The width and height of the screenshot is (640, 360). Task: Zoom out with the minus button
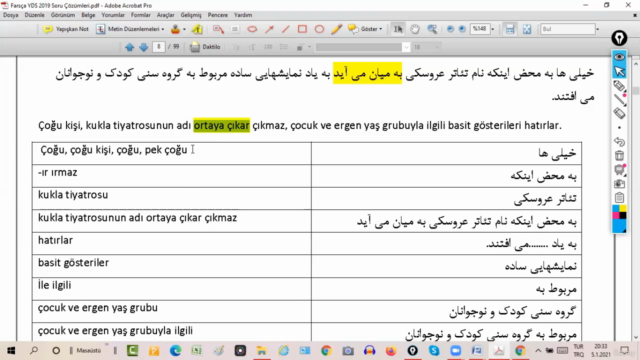pyautogui.click(x=450, y=29)
